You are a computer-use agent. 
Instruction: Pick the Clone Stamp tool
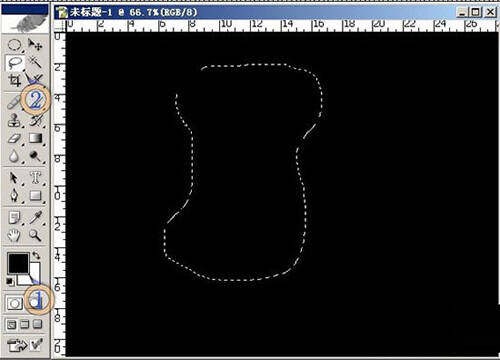(14, 120)
